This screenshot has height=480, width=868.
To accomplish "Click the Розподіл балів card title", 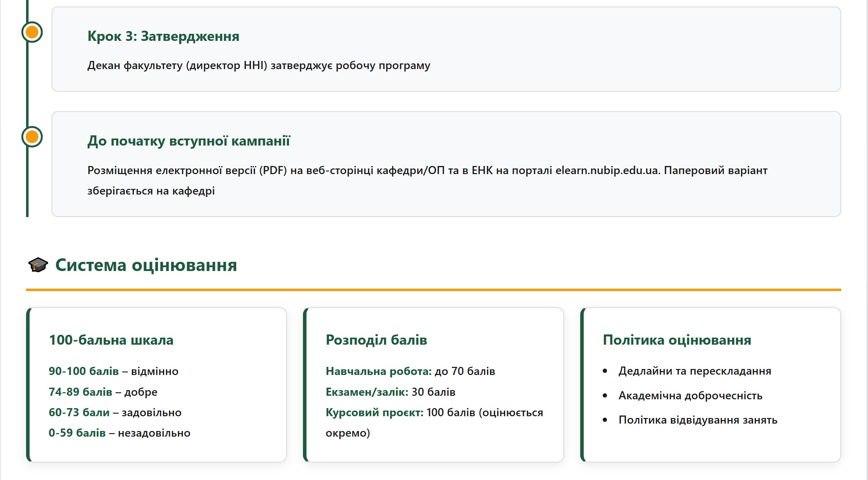I will [x=376, y=340].
